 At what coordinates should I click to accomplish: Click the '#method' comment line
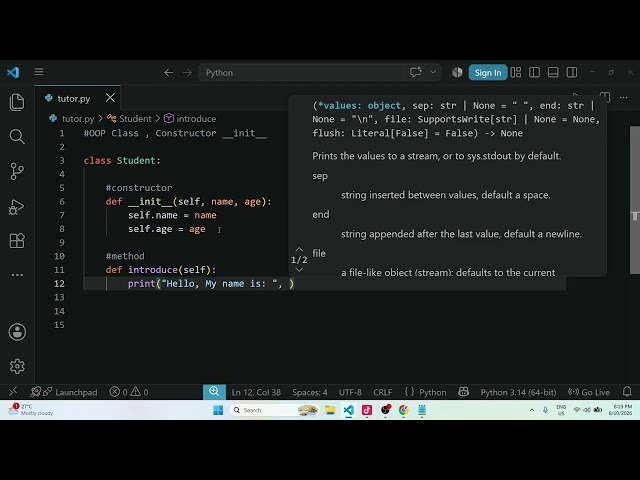pyautogui.click(x=125, y=256)
